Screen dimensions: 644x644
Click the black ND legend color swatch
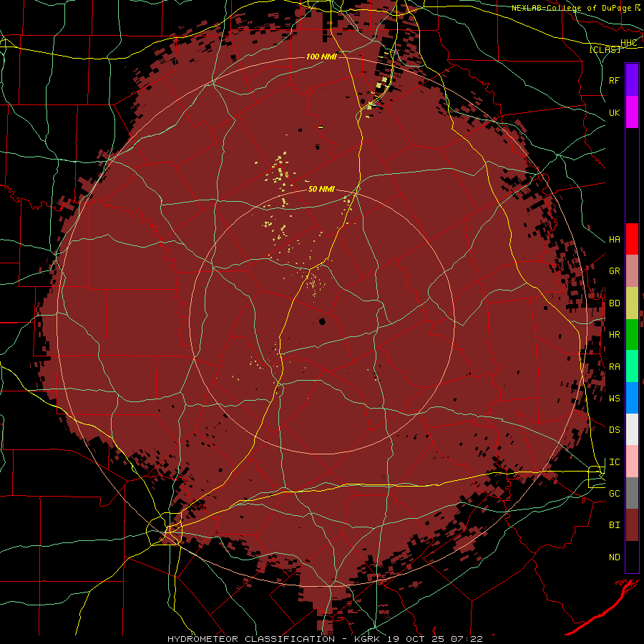pos(632,557)
